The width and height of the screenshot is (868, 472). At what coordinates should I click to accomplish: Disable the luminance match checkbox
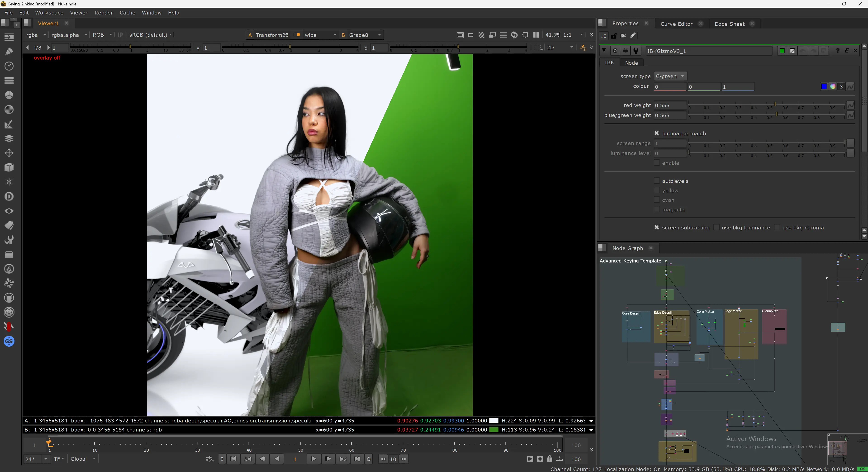[x=657, y=133]
